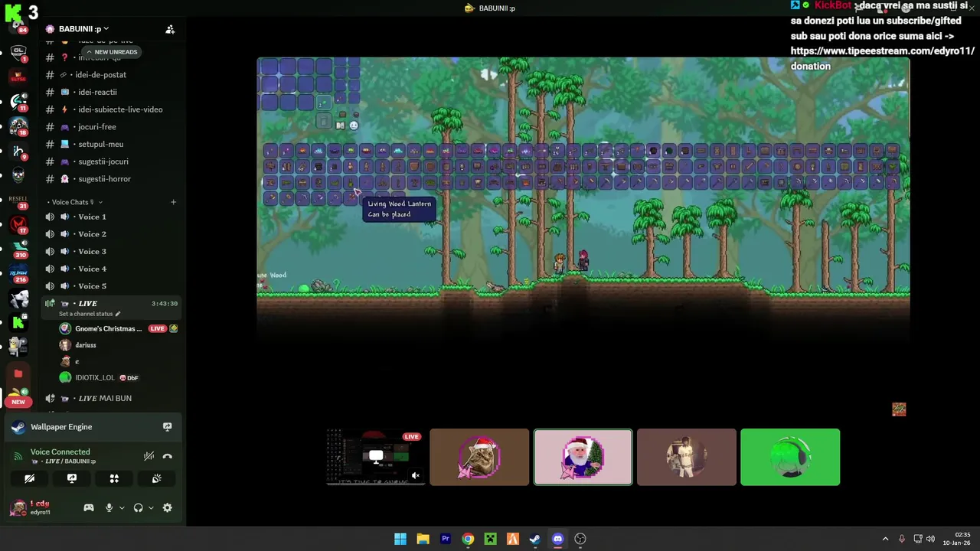980x551 pixels.
Task: Toggle noise suppression icon
Action: pyautogui.click(x=149, y=456)
